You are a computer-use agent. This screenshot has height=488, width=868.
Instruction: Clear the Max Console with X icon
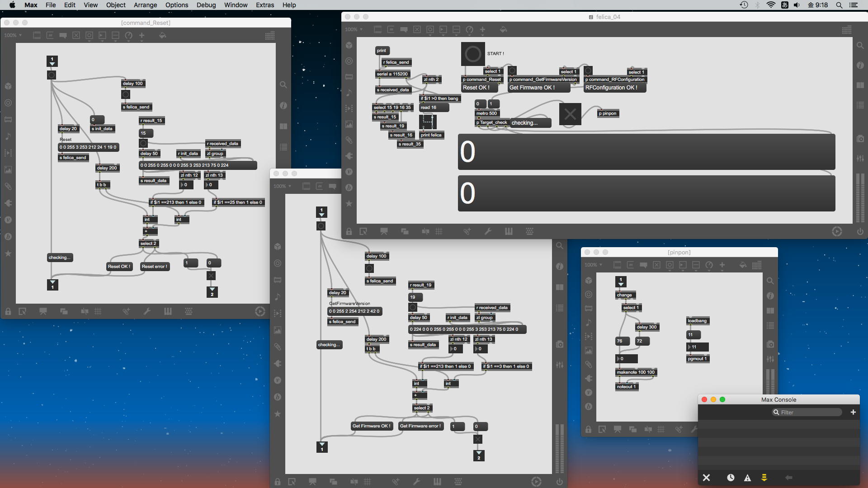(706, 478)
